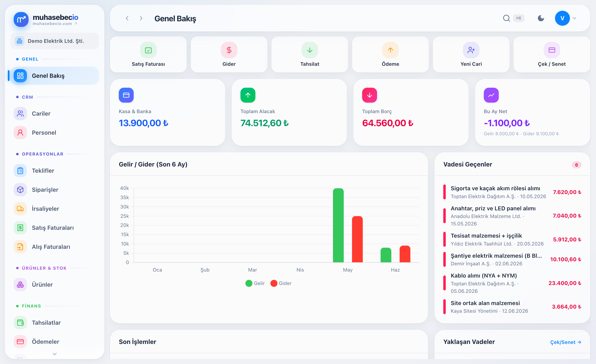
Task: Open overdue Kablo alımı (NYA + NYM) entry
Action: click(512, 283)
